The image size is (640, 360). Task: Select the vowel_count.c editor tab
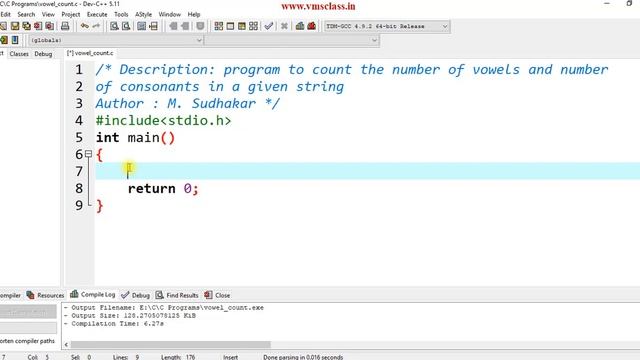(x=90, y=53)
